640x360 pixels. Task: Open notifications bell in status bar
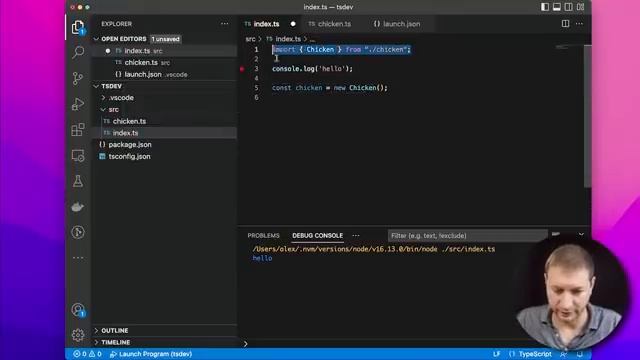pos(580,354)
